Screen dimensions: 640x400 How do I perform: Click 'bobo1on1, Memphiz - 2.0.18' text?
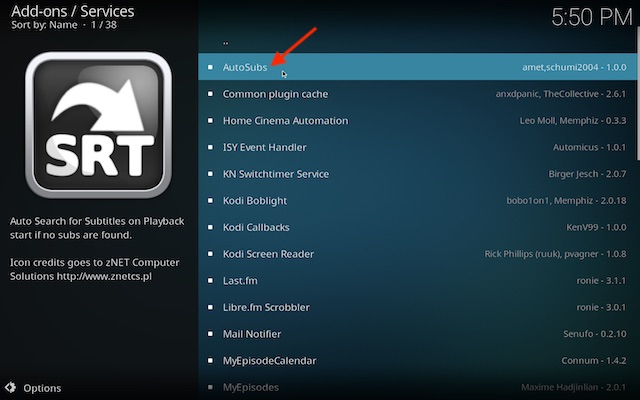coord(567,200)
